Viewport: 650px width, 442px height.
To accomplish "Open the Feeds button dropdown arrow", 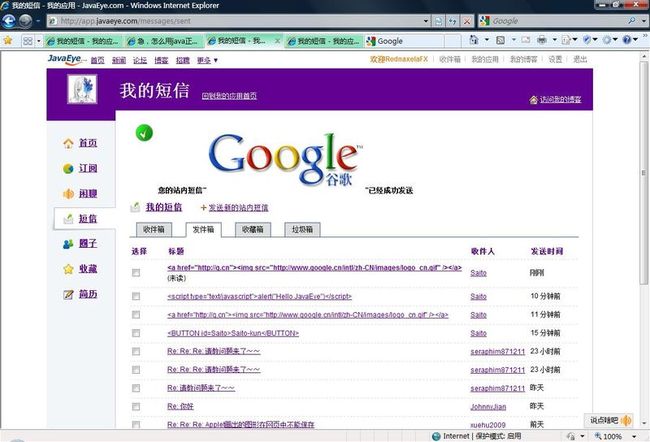I will coord(513,40).
